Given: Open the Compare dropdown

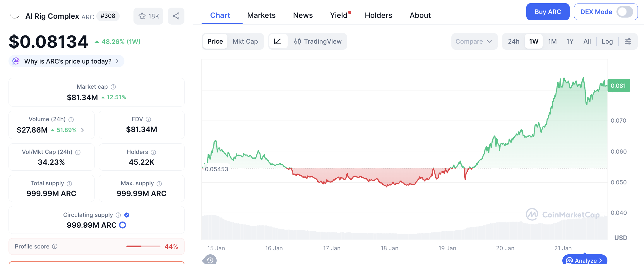Looking at the screenshot, I should (474, 42).
